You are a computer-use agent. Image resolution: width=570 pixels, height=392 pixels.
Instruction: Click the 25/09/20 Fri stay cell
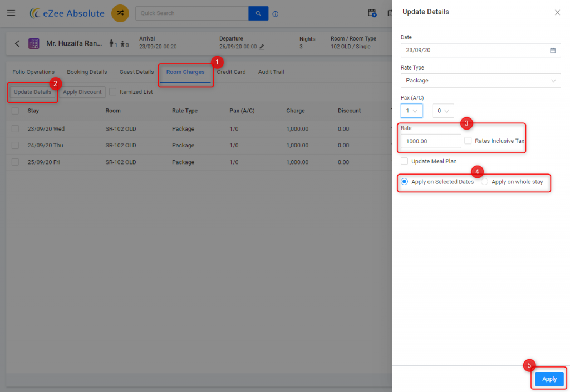[x=43, y=162]
